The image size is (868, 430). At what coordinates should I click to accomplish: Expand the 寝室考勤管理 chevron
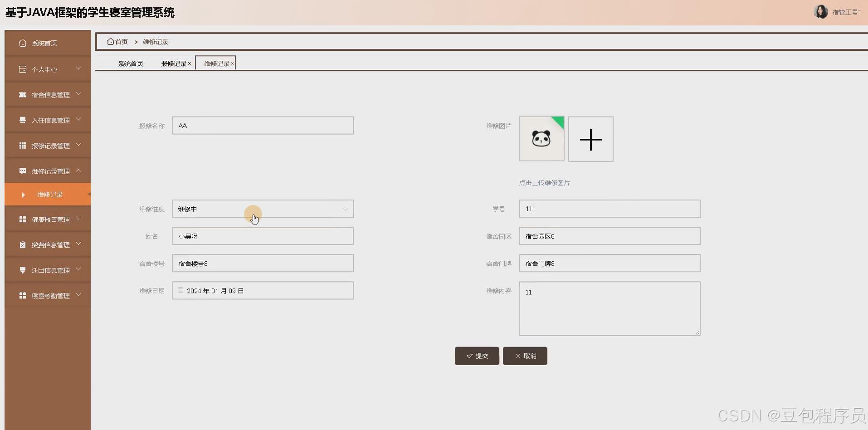coord(78,294)
